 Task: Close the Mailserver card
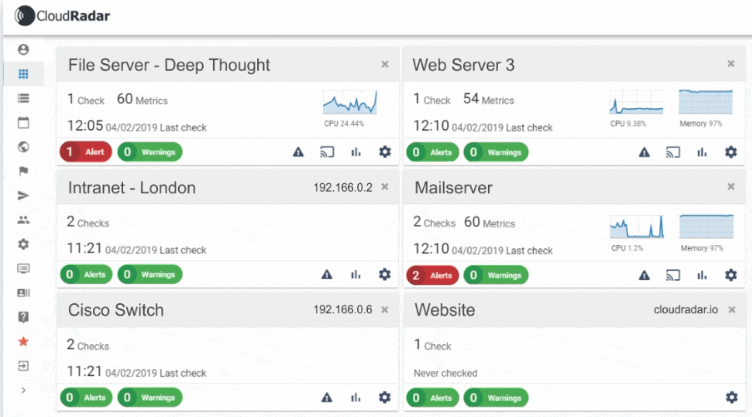pyautogui.click(x=731, y=187)
